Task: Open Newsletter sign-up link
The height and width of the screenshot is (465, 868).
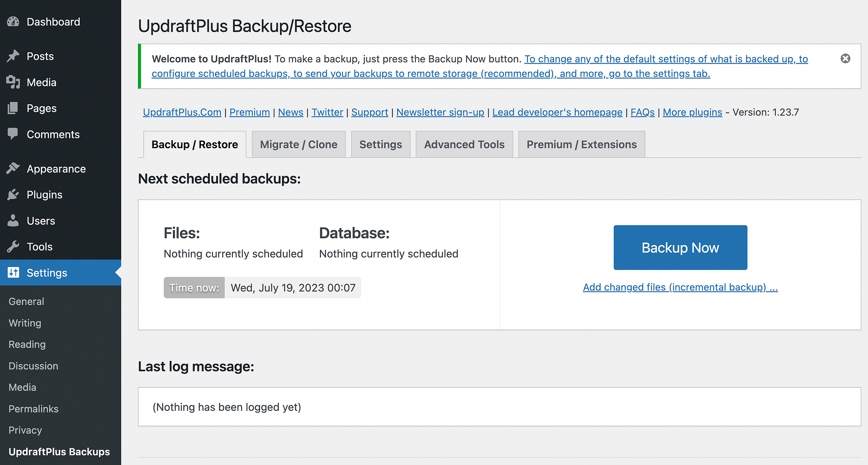Action: [441, 112]
